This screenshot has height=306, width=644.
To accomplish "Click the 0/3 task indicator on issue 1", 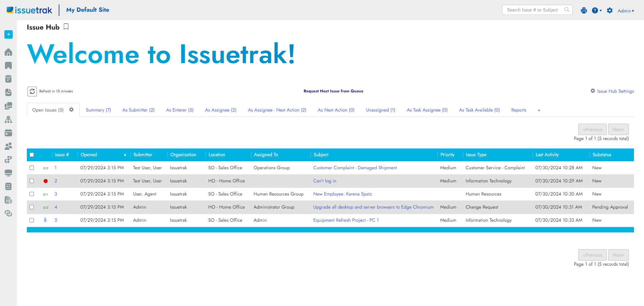I will pyautogui.click(x=46, y=168).
